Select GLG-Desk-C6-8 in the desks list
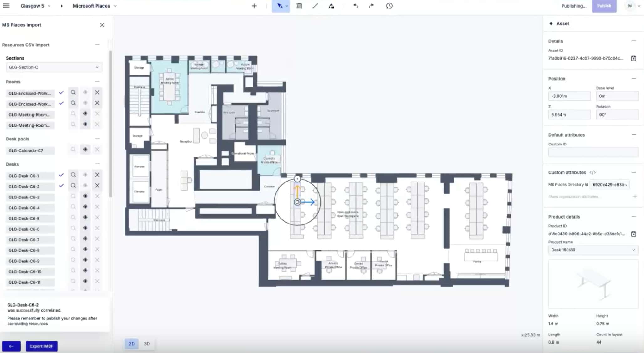644x353 pixels. (30, 250)
